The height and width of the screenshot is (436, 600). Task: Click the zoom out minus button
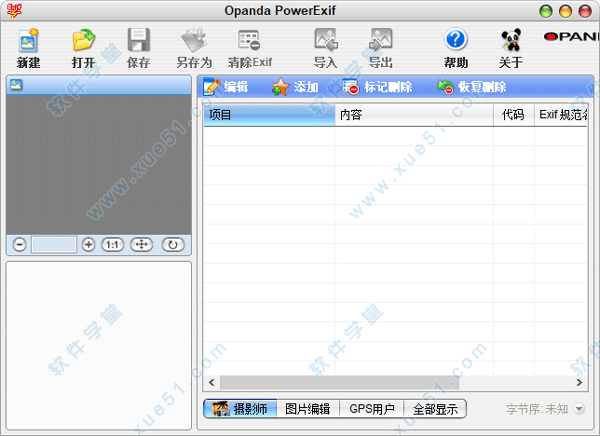19,245
